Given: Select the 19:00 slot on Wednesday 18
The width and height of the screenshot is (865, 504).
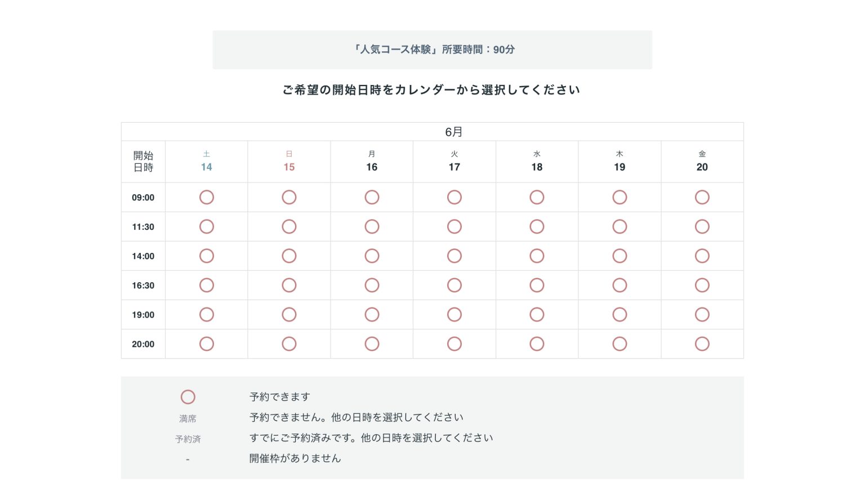Looking at the screenshot, I should [x=537, y=315].
